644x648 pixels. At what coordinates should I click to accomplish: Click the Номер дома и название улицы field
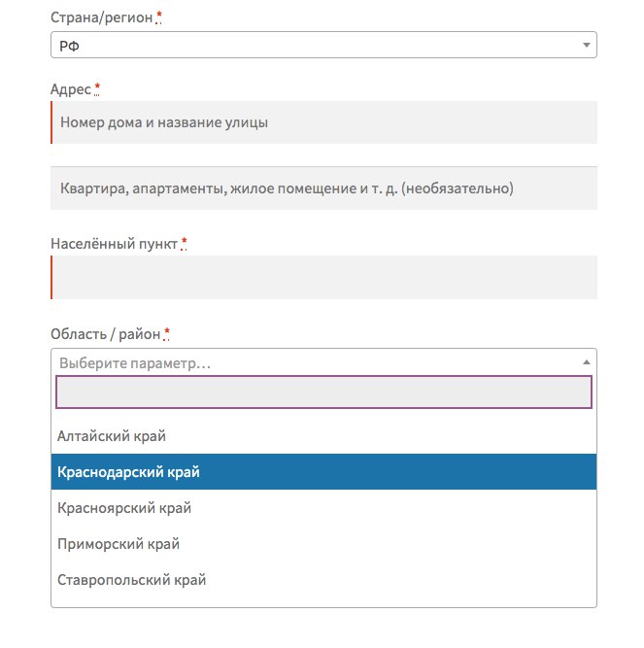pos(322,123)
